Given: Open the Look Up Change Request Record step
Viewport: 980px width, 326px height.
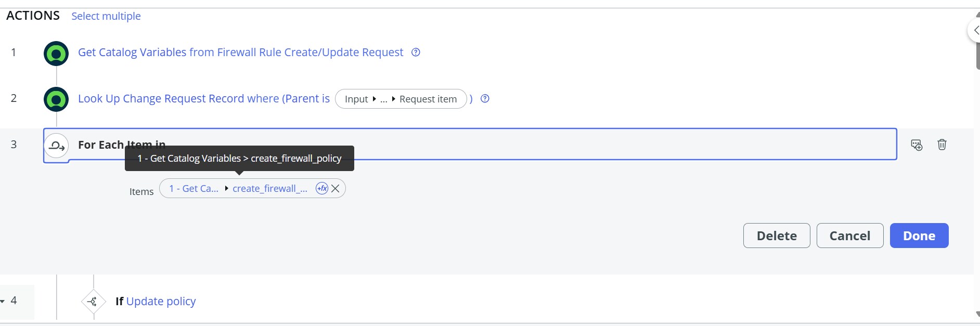Looking at the screenshot, I should [x=204, y=99].
